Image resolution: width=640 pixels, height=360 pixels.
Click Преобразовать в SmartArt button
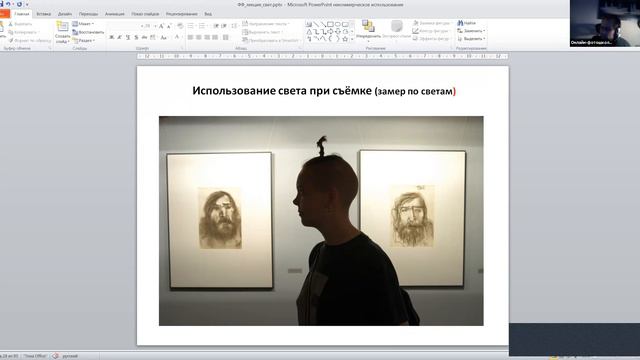click(271, 40)
